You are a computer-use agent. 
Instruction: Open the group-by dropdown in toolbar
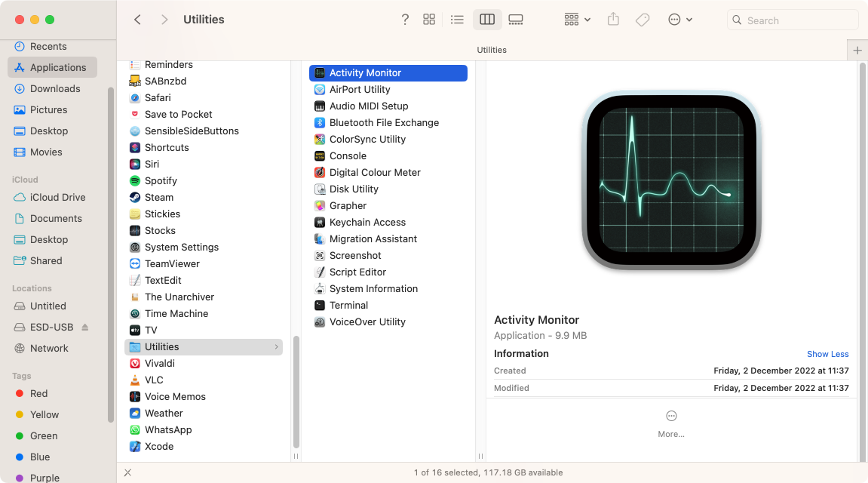click(578, 20)
